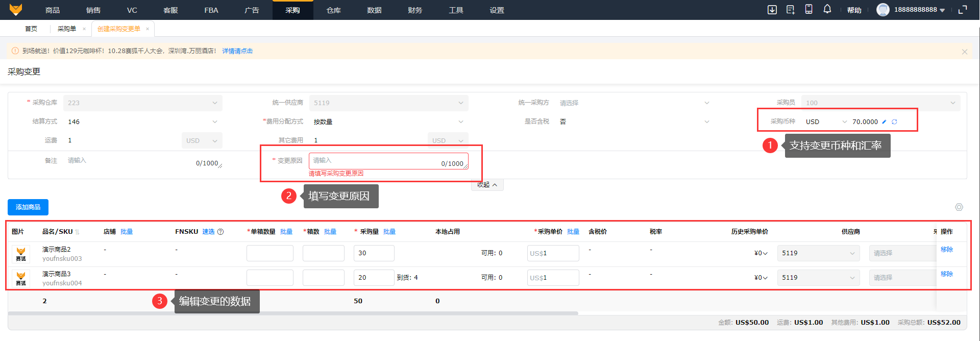This screenshot has height=341, width=980.
Task: Open the table column settings hexagon icon
Action: click(959, 207)
